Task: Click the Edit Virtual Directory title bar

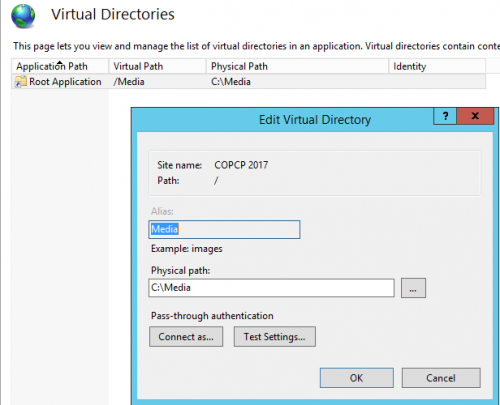Action: tap(315, 120)
